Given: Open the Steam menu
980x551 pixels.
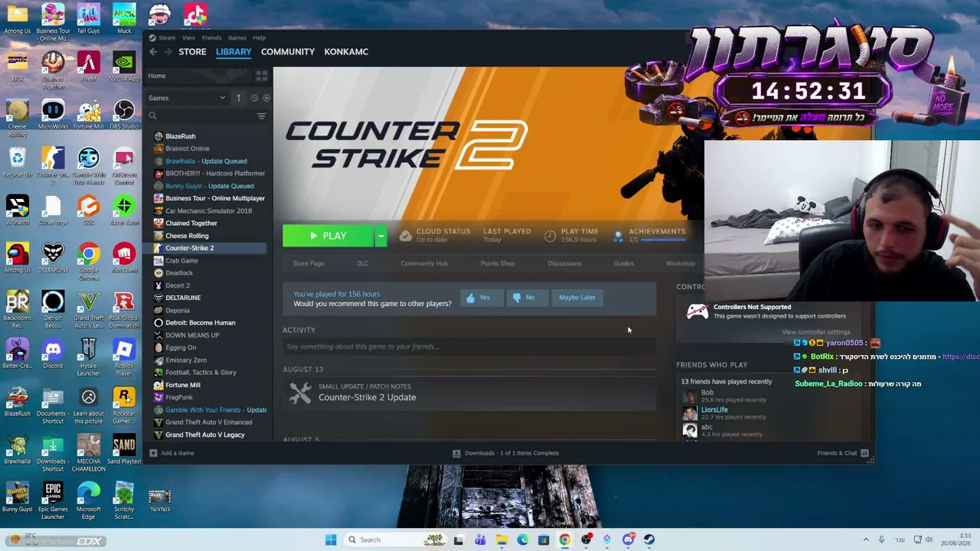Looking at the screenshot, I should (x=167, y=37).
